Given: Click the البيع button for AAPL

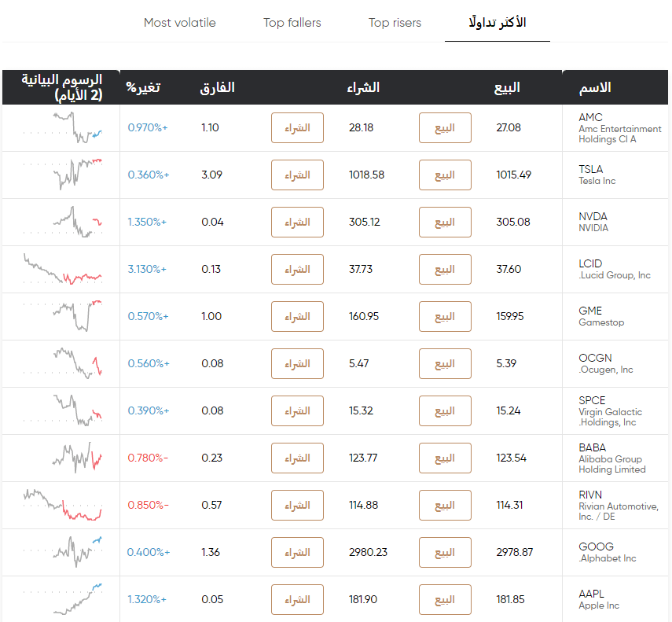Looking at the screenshot, I should coord(445,599).
